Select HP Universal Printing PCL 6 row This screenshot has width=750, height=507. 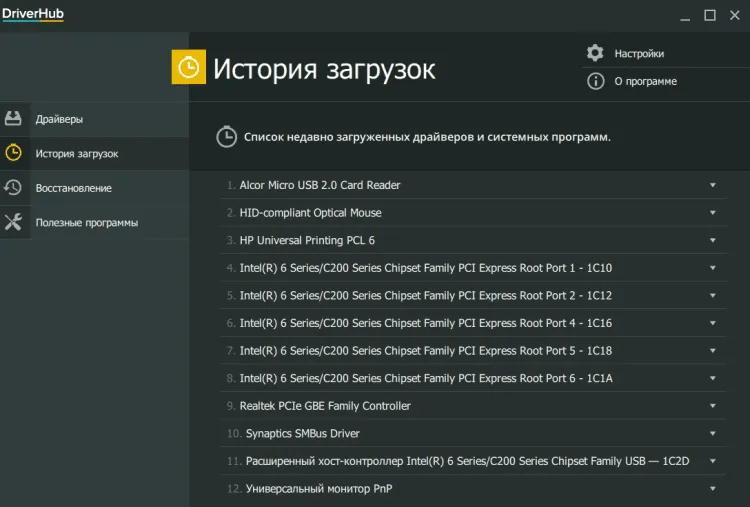click(307, 240)
